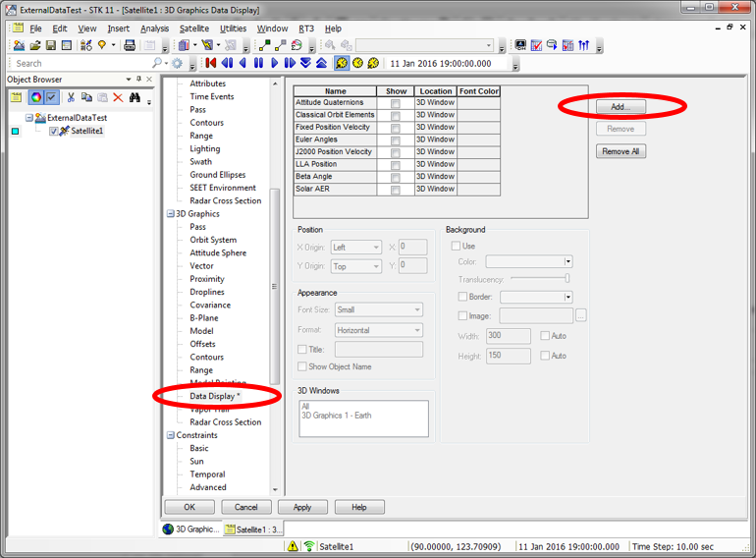Screen dimensions: 756x558
Task: Click the Reset animation button in playback toolbar
Action: [211, 63]
